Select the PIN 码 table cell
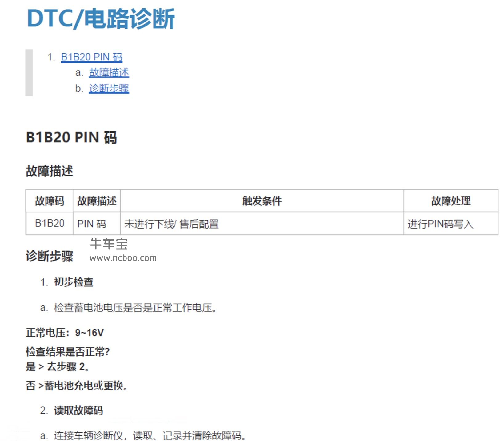504x441 pixels. [97, 223]
